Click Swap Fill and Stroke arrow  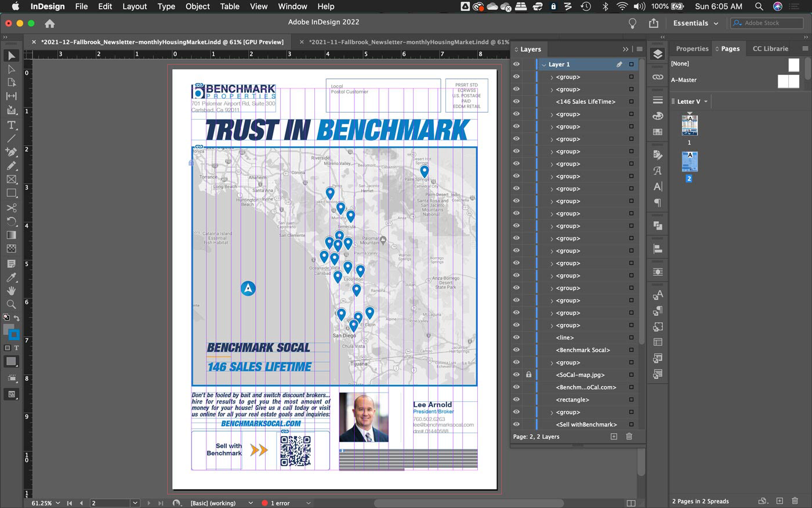[x=17, y=318]
